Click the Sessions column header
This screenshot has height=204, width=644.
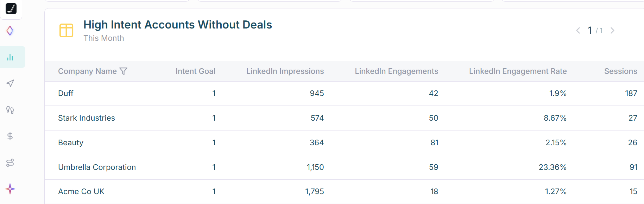point(620,71)
